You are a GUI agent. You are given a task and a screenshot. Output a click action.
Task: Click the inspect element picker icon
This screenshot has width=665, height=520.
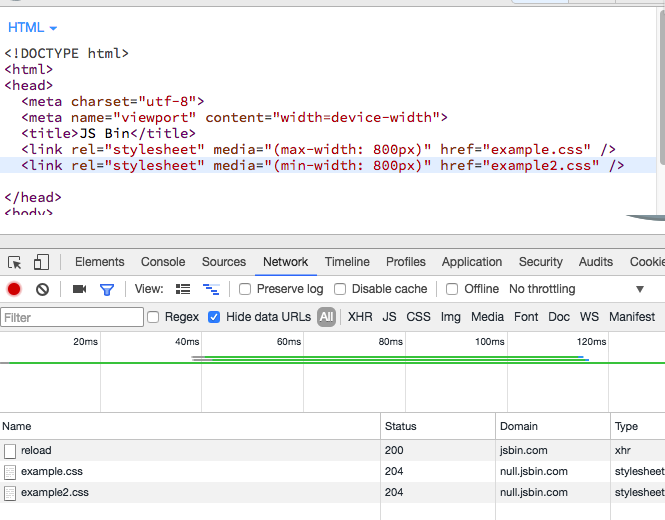(x=15, y=262)
